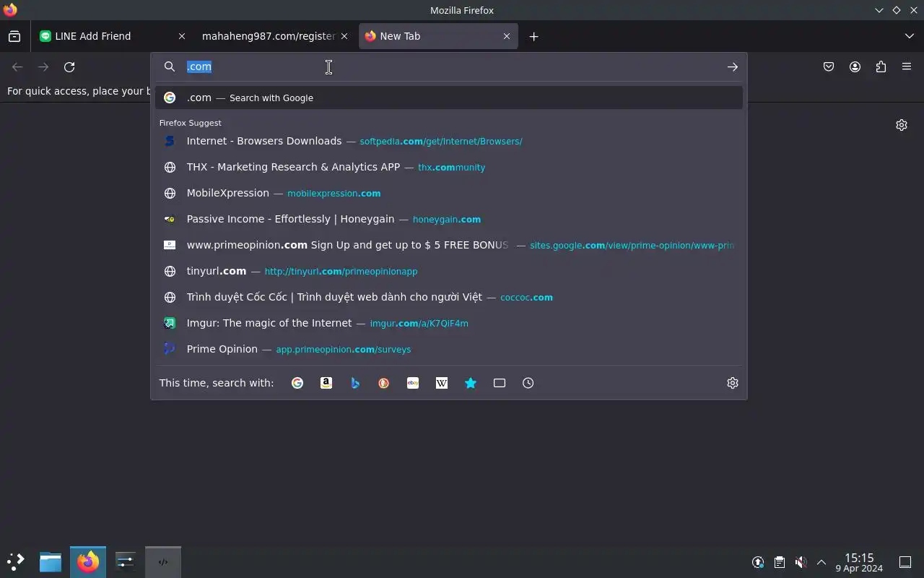
Task: Reload the current page
Action: coord(69,66)
